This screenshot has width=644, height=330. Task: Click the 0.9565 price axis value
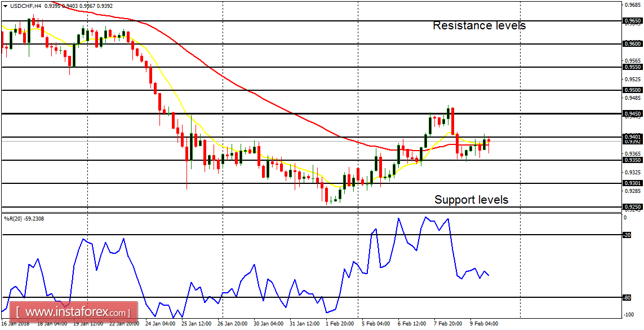pos(632,60)
